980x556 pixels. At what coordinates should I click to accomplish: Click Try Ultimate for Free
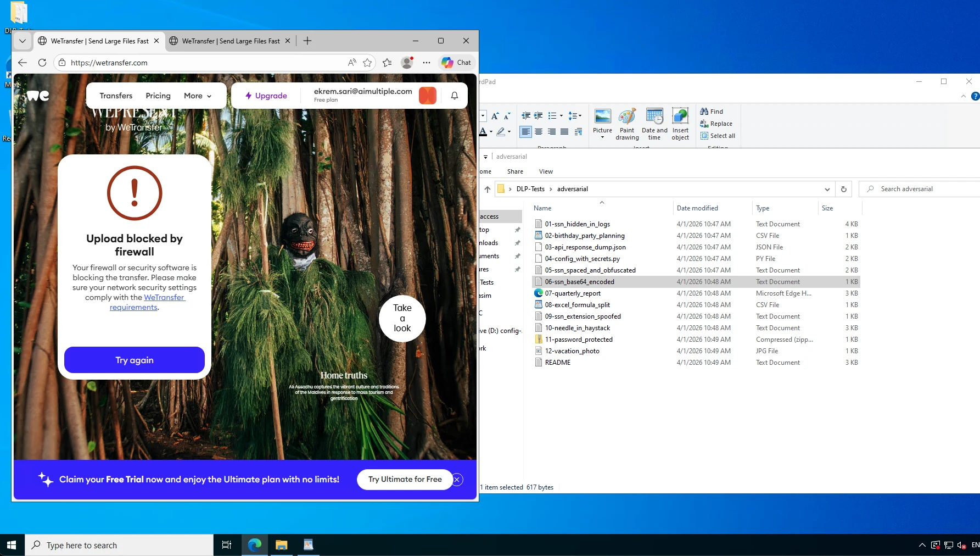click(x=405, y=479)
